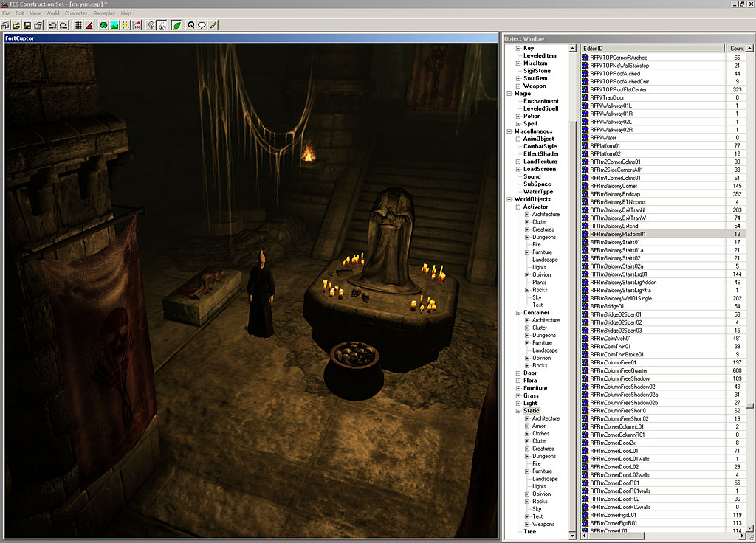
Task: Run Havok Sim toolbar icon
Action: [137, 25]
